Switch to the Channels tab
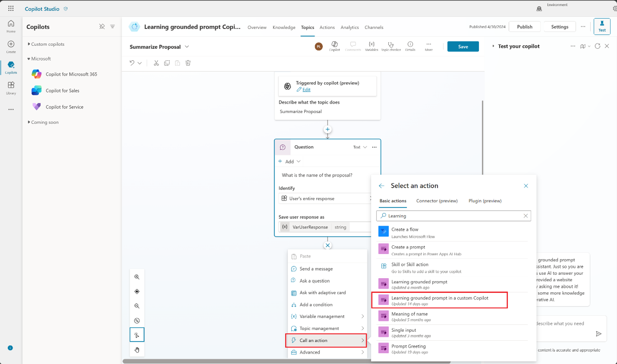The width and height of the screenshot is (617, 364). (x=374, y=27)
